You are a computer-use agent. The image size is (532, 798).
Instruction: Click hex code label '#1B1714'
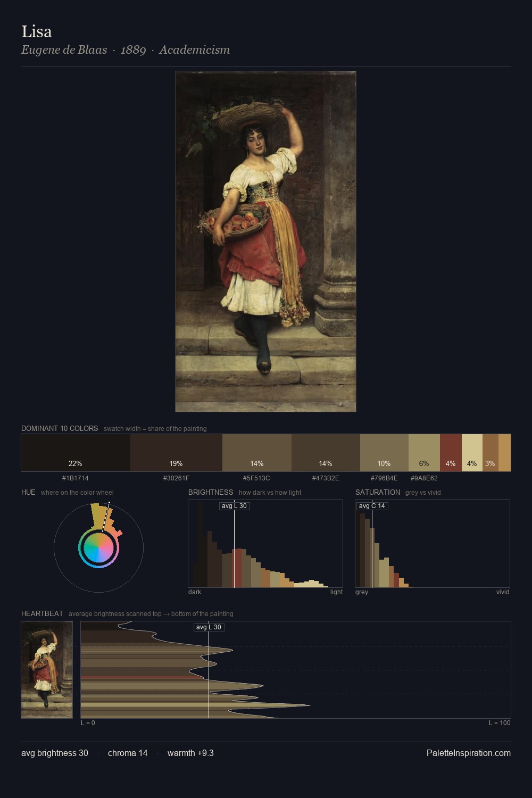tap(76, 478)
